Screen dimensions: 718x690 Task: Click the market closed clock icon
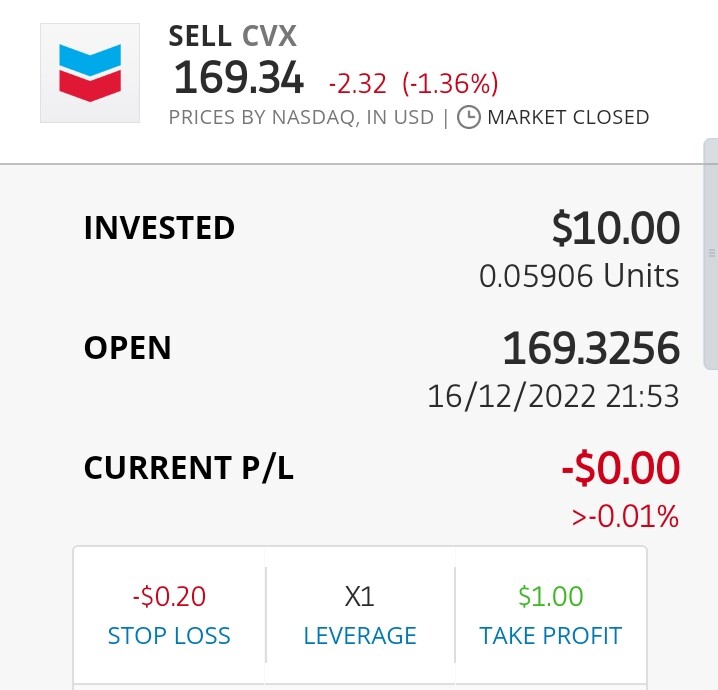coord(469,117)
